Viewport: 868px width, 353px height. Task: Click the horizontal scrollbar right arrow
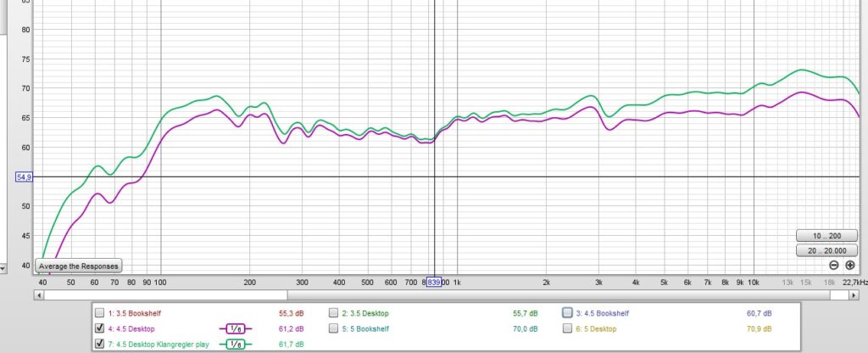(x=854, y=295)
